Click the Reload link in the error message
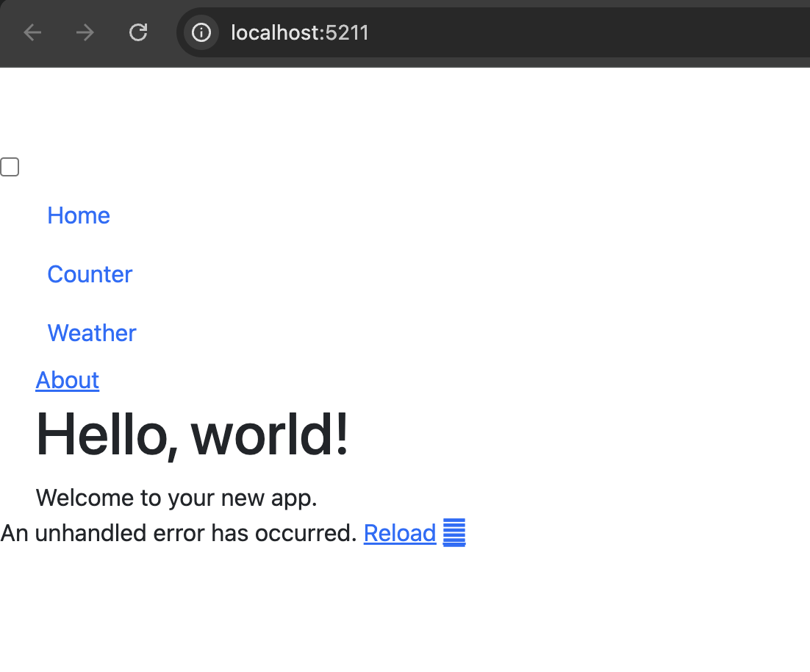 click(x=400, y=532)
